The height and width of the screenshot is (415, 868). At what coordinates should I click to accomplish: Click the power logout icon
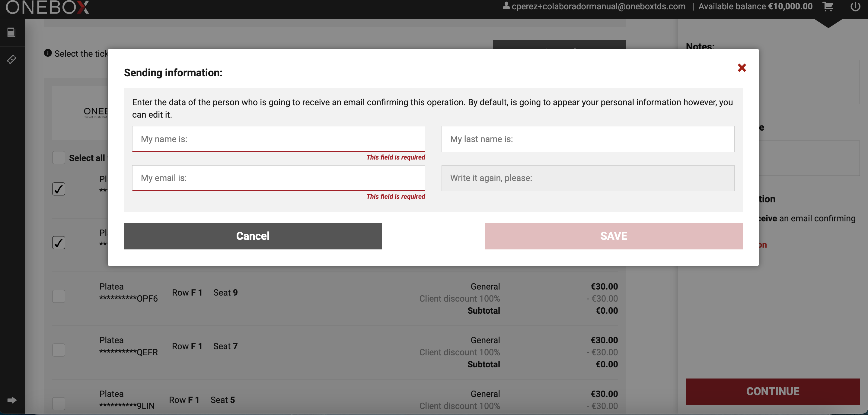click(x=855, y=6)
